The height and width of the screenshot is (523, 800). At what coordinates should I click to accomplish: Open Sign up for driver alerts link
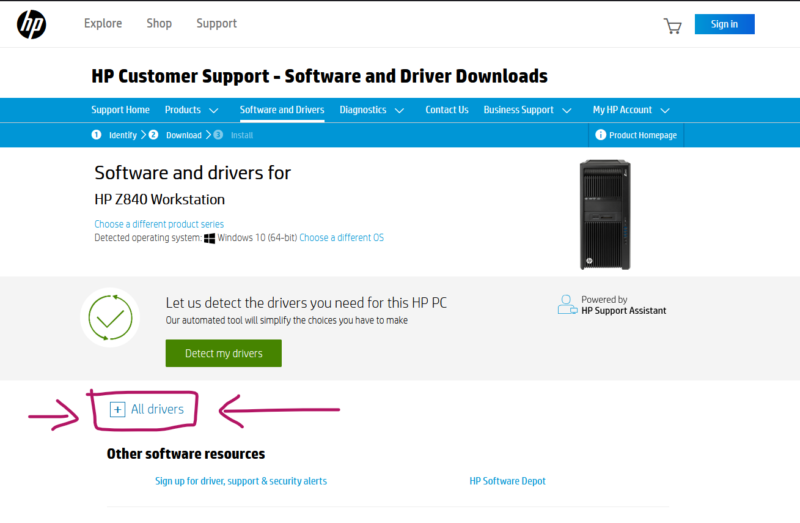241,481
